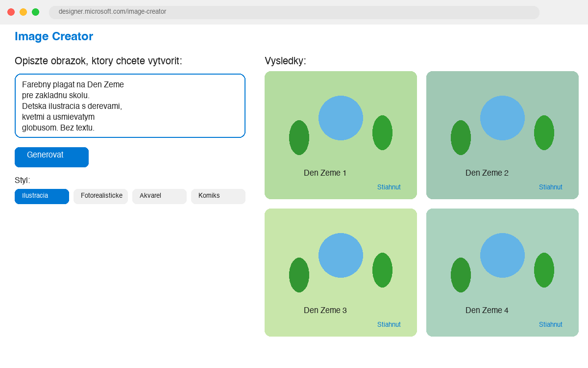
Task: Choose the Fotorealisticke style option
Action: tap(100, 196)
